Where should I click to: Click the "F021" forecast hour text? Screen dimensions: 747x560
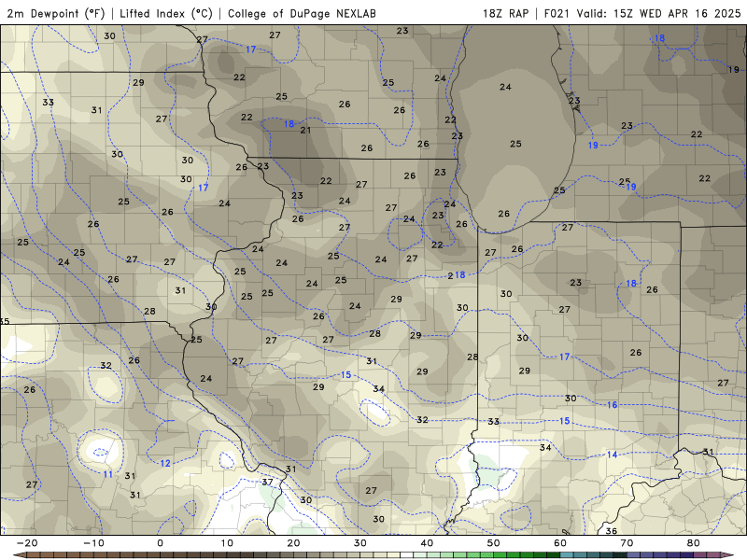tap(557, 13)
